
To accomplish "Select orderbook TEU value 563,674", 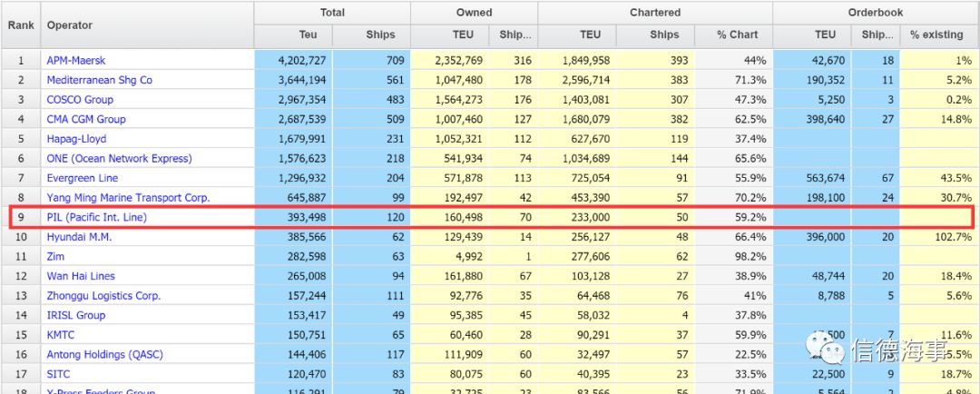I will pyautogui.click(x=826, y=178).
